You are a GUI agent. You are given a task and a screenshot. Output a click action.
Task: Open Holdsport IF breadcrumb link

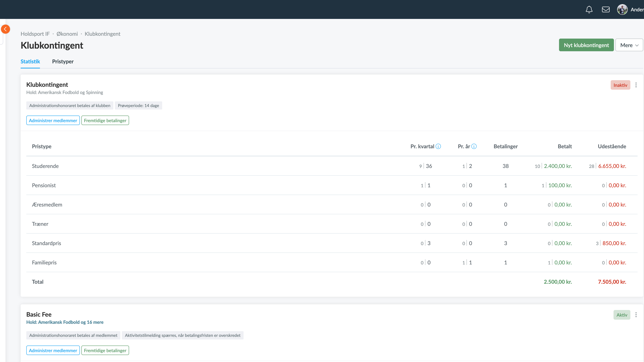(35, 34)
